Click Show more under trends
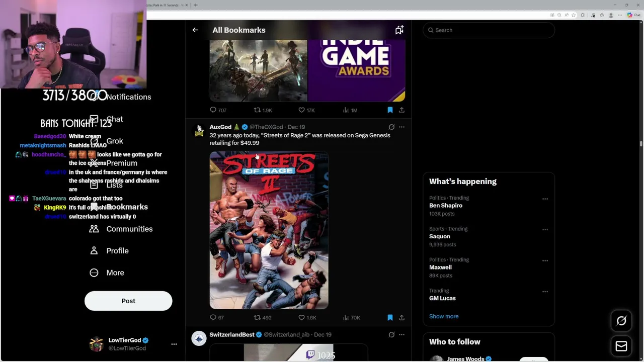The image size is (644, 362). coord(444,316)
